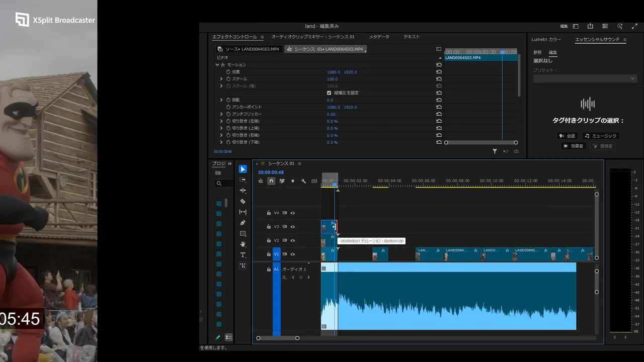
Task: Click the captions track options CC icon
Action: 314,181
